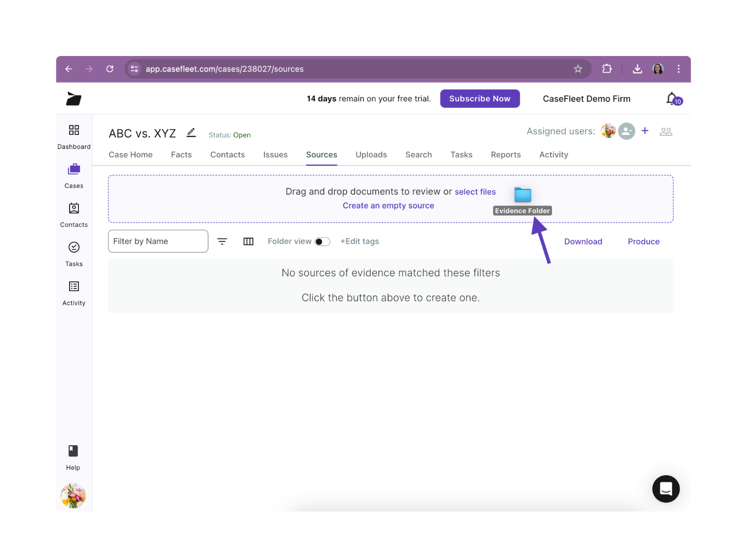Open site info icon in address bar
Image resolution: width=747 pixels, height=560 pixels.
pyautogui.click(x=134, y=69)
